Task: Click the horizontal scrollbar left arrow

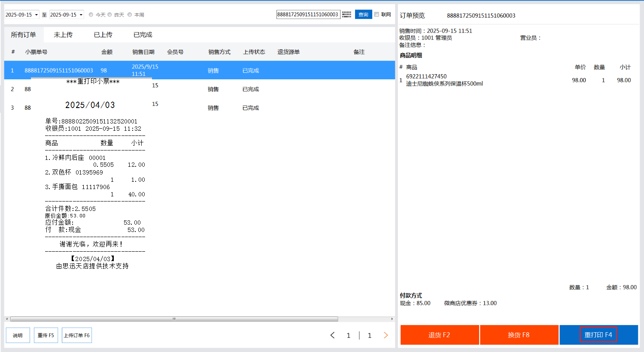Action: [x=6, y=319]
